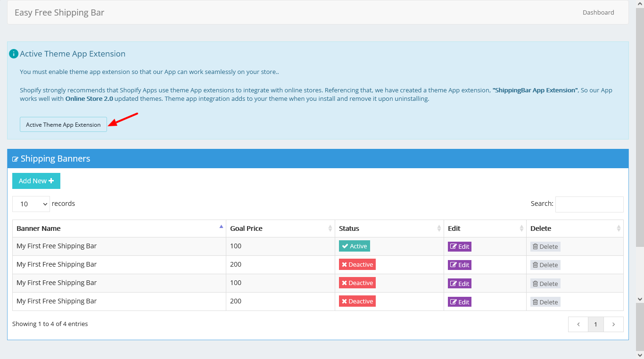Click the Add New button
Screen dimensions: 644x359
[36, 181]
